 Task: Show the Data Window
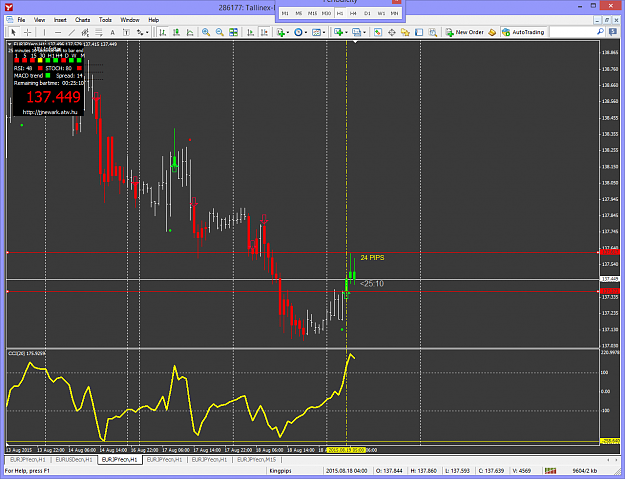(391, 32)
